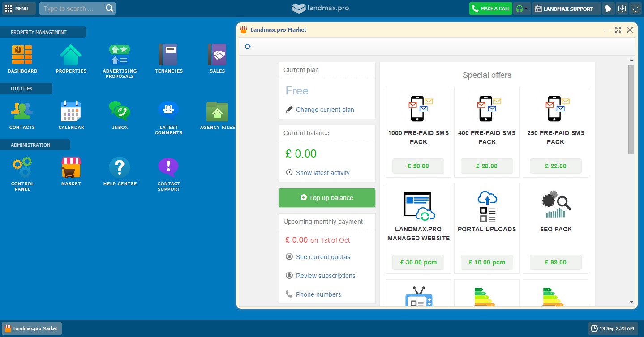The height and width of the screenshot is (337, 644).
Task: Collapse the Property Management section header
Action: [x=43, y=32]
